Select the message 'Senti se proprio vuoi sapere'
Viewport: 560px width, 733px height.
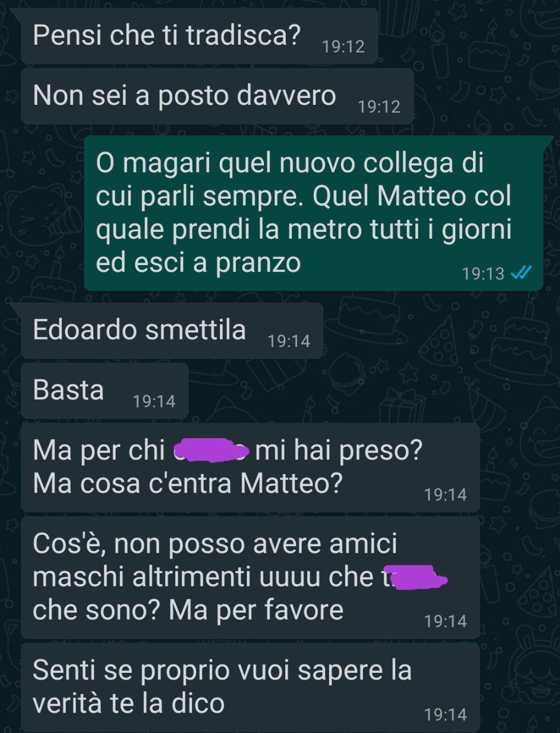click(250, 687)
